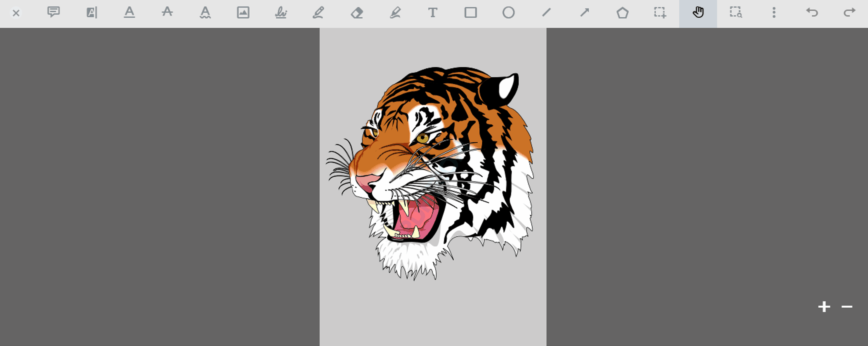Choose the strikethrough text tool
868x346 pixels.
coord(167,12)
